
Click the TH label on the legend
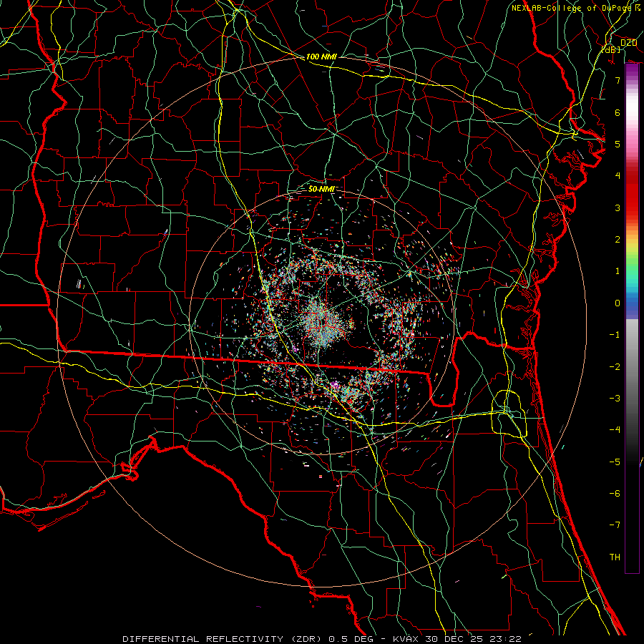click(615, 557)
